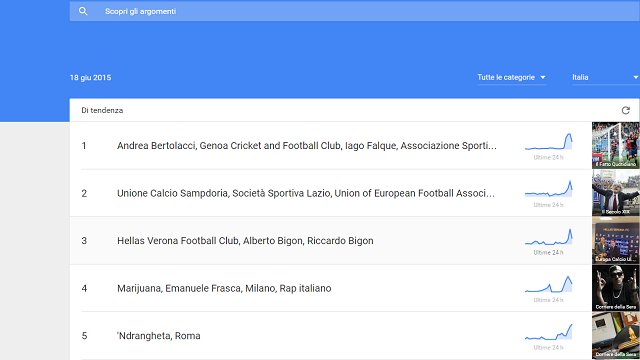View the 24h trend sparkline for rank 2
Image resolution: width=640 pixels, height=360 pixels.
pyautogui.click(x=549, y=189)
